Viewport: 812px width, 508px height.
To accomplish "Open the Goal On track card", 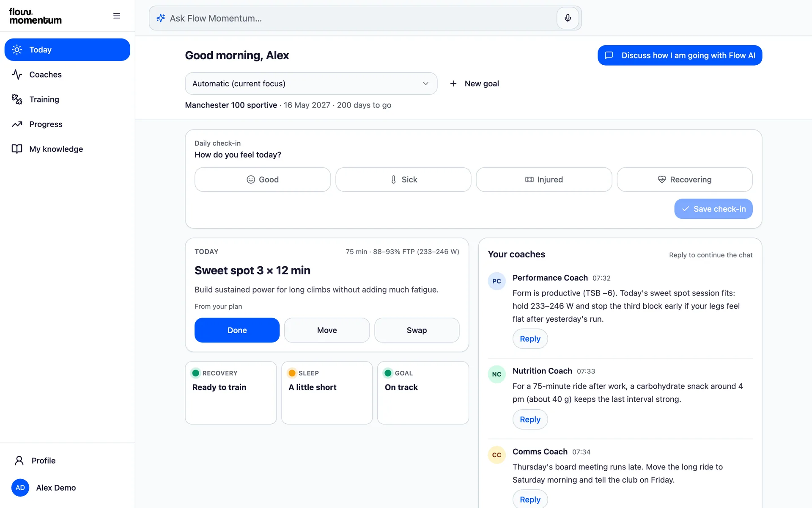I will tap(423, 393).
